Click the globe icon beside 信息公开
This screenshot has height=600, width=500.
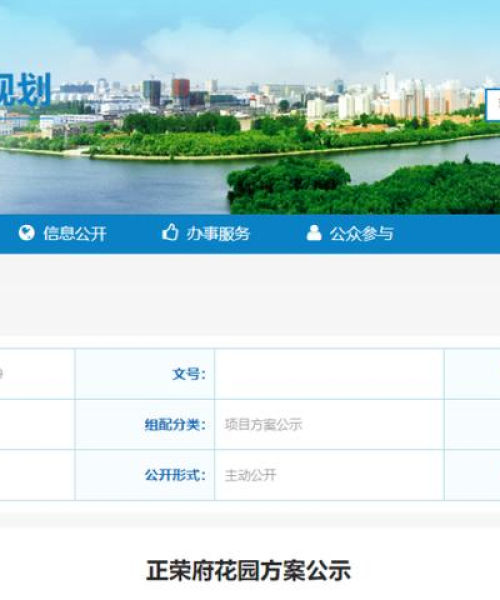(x=27, y=233)
